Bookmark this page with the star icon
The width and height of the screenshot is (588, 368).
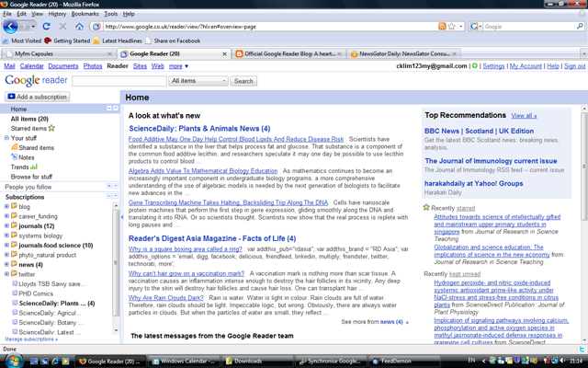[x=451, y=27]
